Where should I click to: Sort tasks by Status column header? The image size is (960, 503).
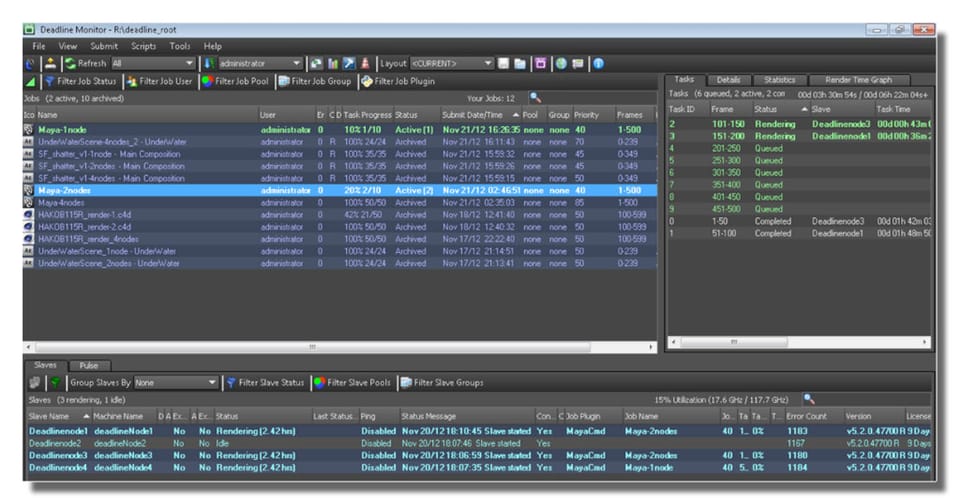pyautogui.click(x=780, y=110)
